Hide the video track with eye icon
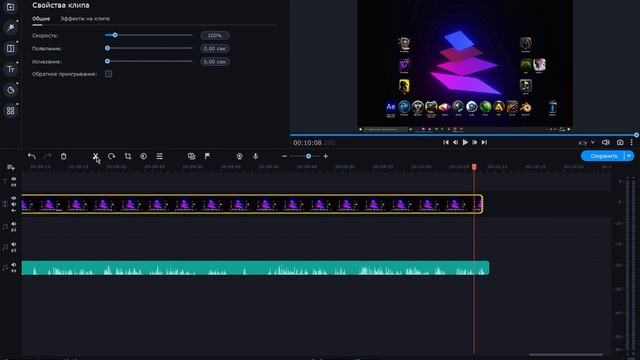 (13, 198)
